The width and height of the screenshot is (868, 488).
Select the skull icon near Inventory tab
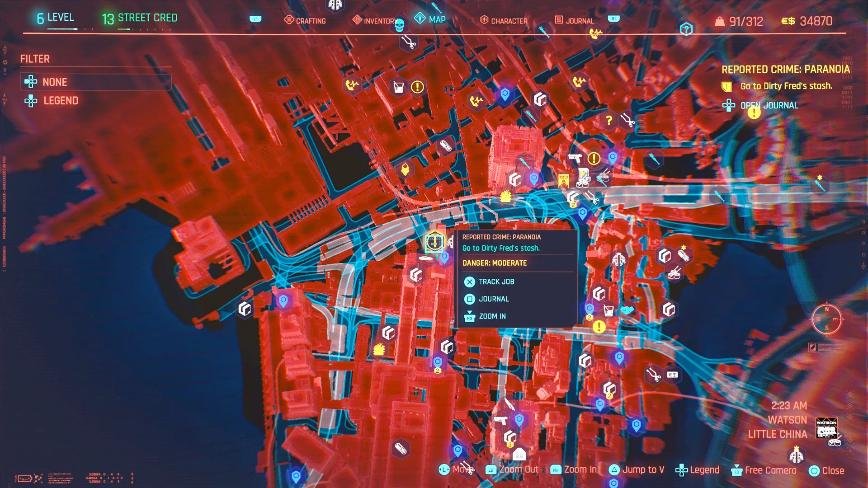pyautogui.click(x=399, y=25)
